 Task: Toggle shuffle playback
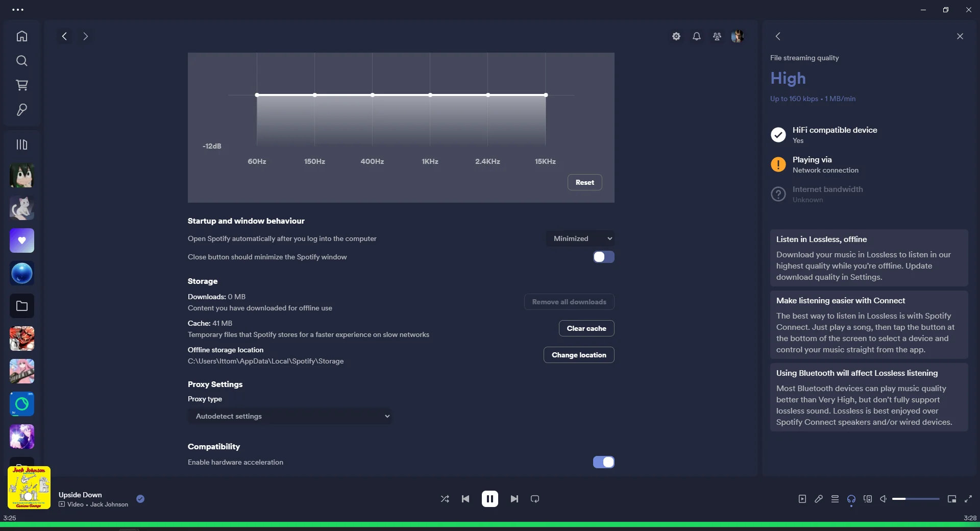(445, 499)
